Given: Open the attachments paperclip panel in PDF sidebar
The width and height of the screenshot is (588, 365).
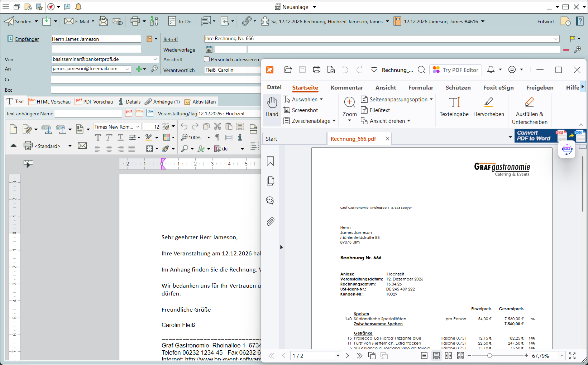Looking at the screenshot, I should coord(270,222).
